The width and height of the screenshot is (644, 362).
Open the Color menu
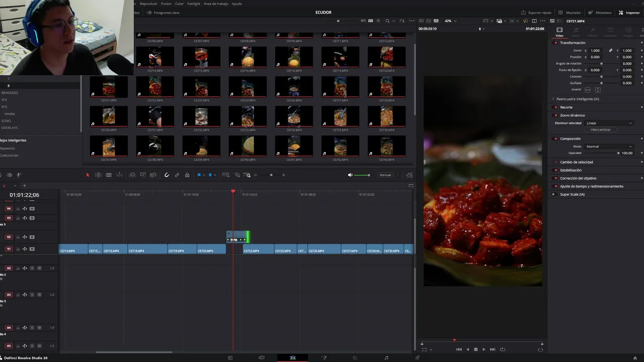pyautogui.click(x=179, y=4)
